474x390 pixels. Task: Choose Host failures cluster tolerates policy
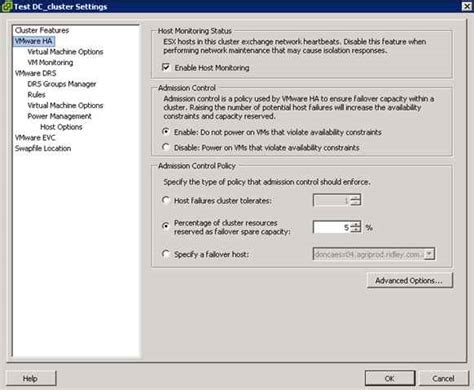click(166, 200)
